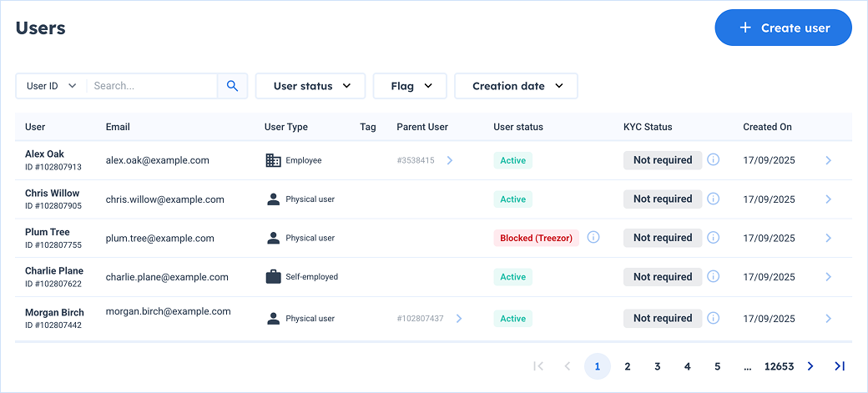The width and height of the screenshot is (868, 393).
Task: Open Chris Willow row details arrow
Action: pos(828,199)
